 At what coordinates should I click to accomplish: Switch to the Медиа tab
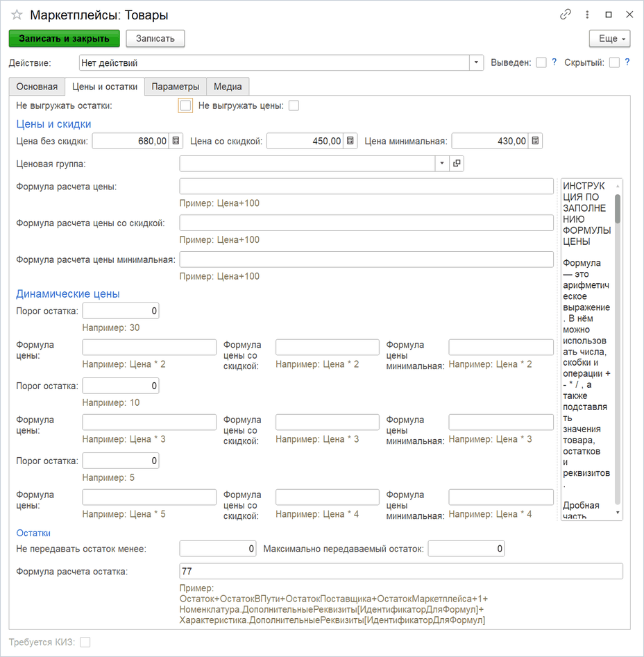click(x=228, y=87)
